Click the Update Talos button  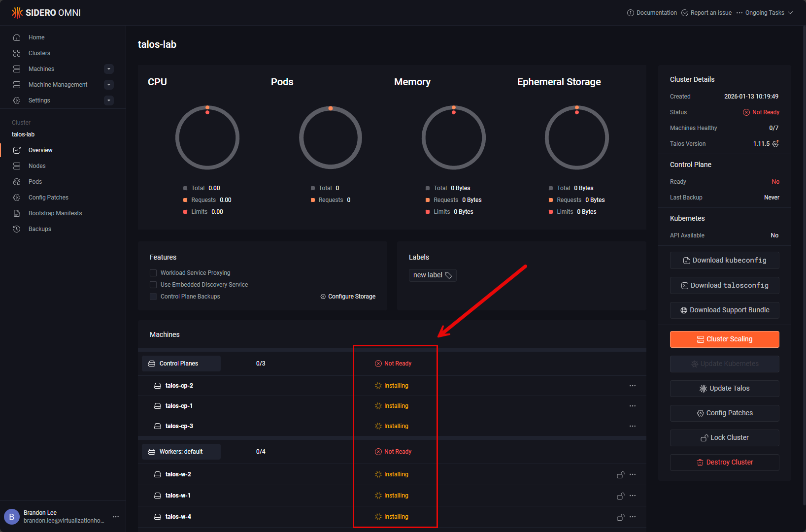[725, 389]
